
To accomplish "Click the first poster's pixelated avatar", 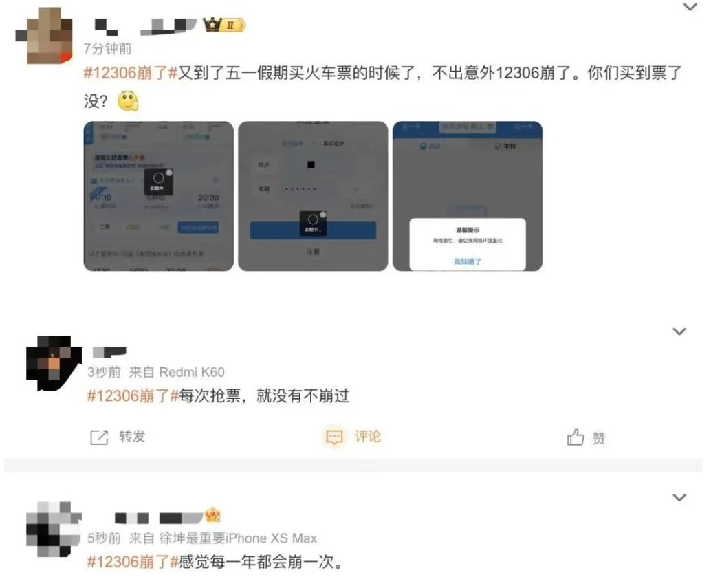I will [44, 35].
